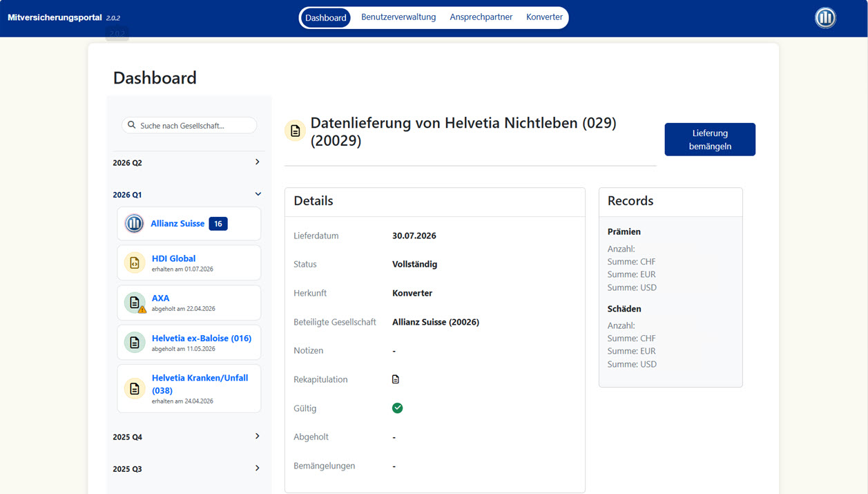Click the Bemängelungen label
This screenshot has height=494, width=868.
(x=325, y=466)
